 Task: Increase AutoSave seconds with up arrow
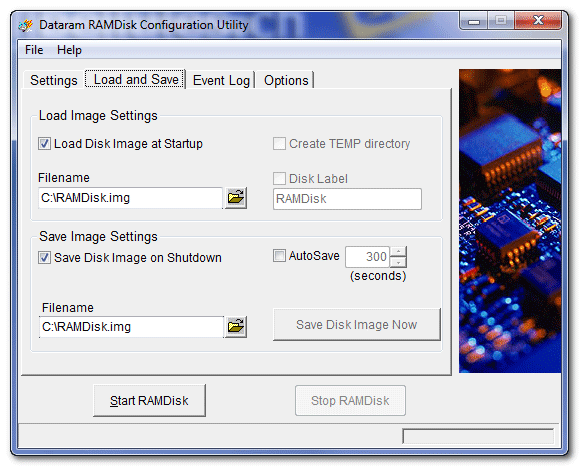[398, 251]
